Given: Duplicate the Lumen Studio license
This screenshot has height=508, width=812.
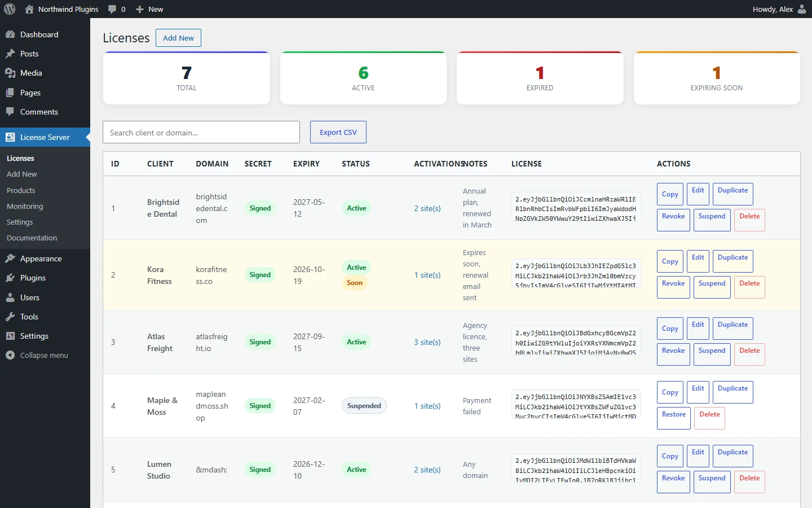Looking at the screenshot, I should [732, 456].
